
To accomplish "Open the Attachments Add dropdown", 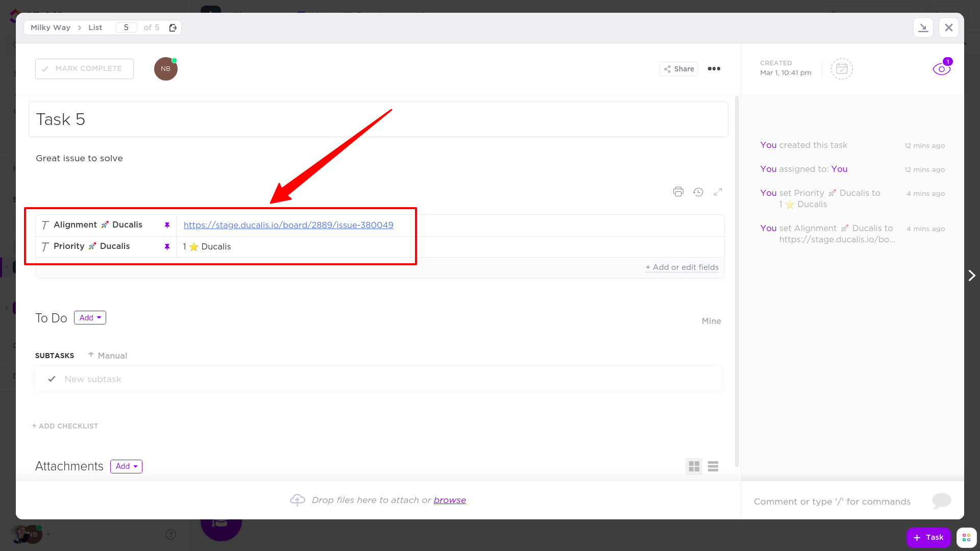I will pyautogui.click(x=126, y=466).
